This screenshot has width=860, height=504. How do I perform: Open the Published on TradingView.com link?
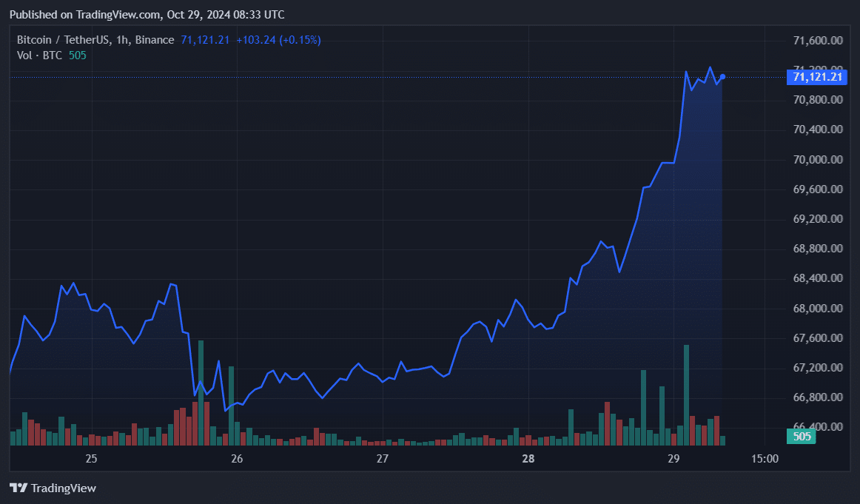pyautogui.click(x=116, y=14)
